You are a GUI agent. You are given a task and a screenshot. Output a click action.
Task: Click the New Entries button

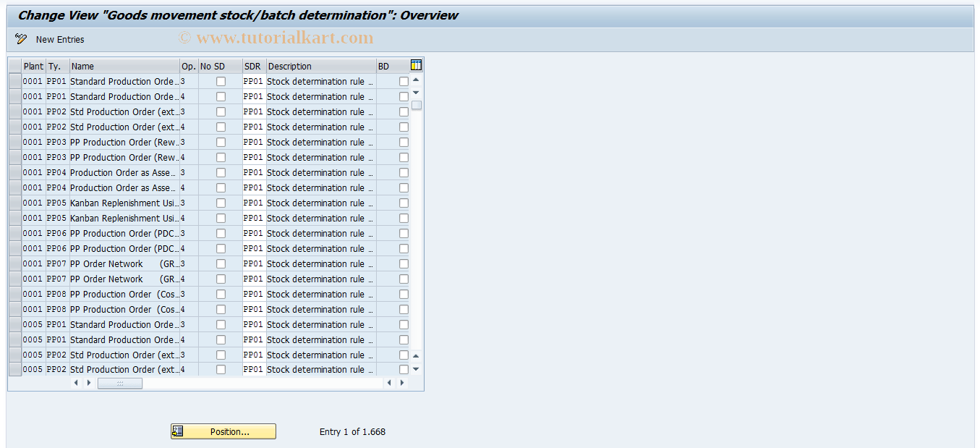(x=59, y=39)
